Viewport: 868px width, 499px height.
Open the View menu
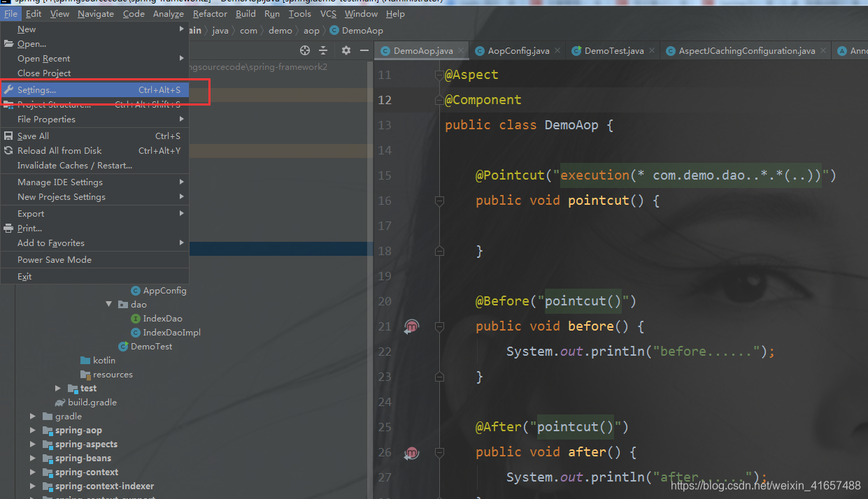click(x=59, y=13)
